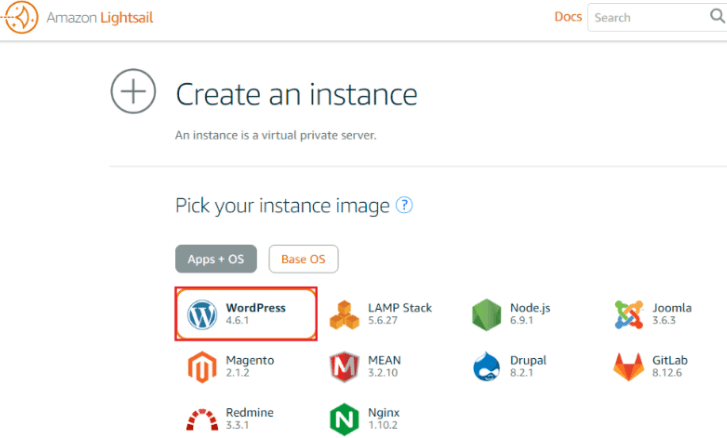Choose the Magento logo icon
This screenshot has width=727, height=438.
pos(202,367)
